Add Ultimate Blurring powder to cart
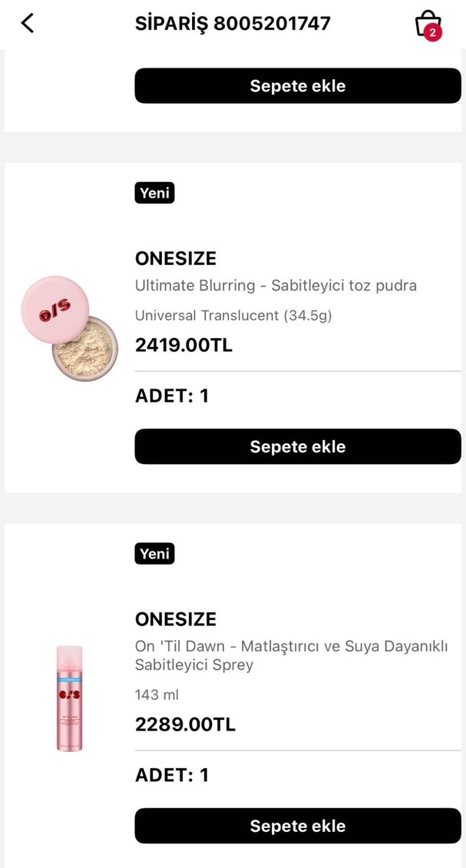Image resolution: width=466 pixels, height=868 pixels. [298, 446]
